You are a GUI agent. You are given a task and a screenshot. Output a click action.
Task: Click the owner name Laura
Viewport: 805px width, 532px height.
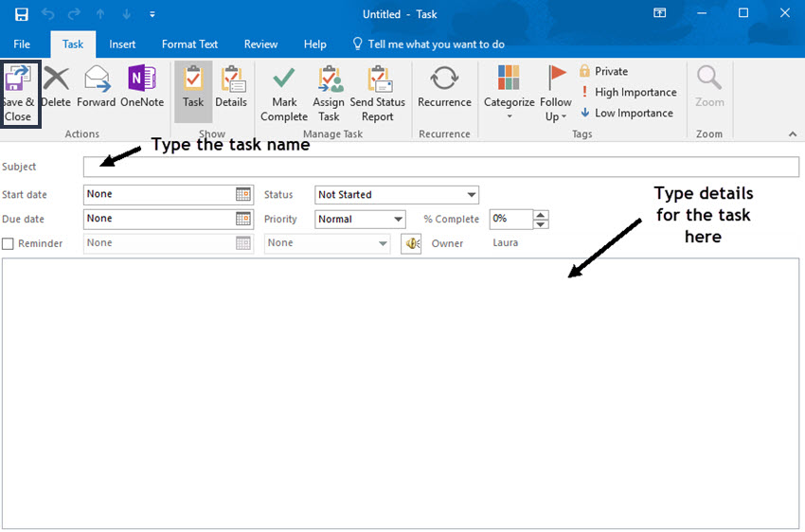coord(505,242)
